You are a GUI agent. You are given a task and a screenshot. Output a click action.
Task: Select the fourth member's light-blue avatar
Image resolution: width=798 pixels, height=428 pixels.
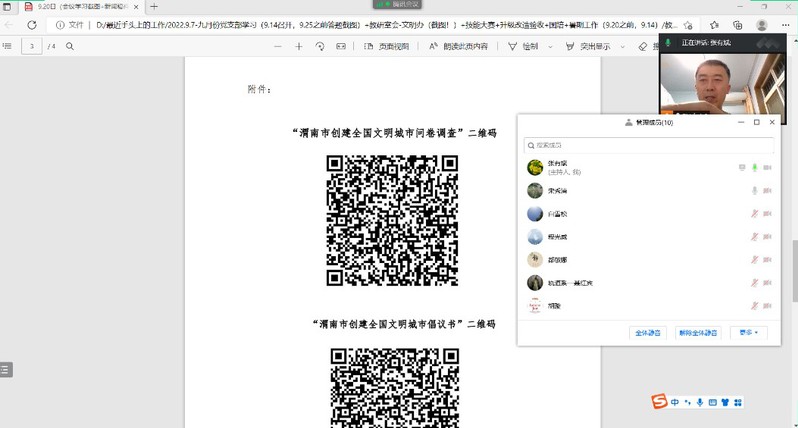pos(535,237)
